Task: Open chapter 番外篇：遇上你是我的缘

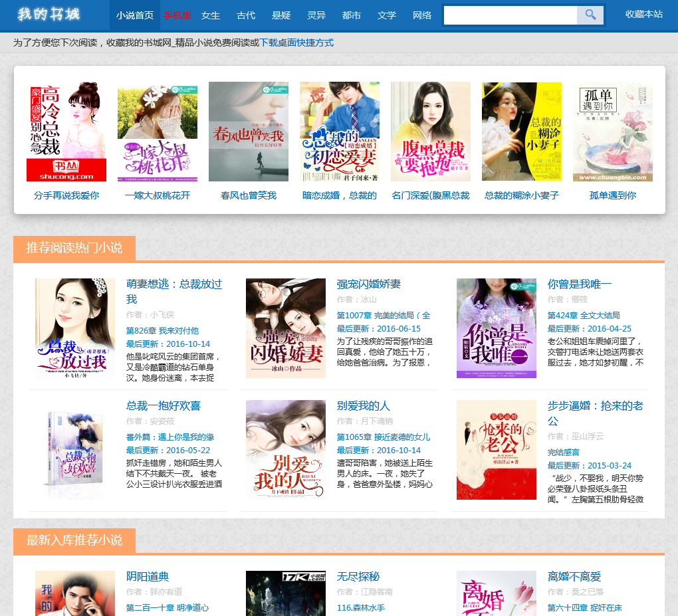Action: 170,437
